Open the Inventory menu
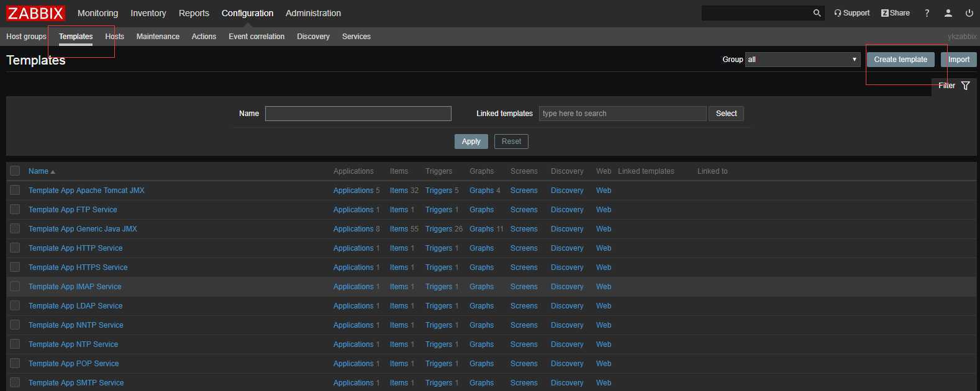 148,13
